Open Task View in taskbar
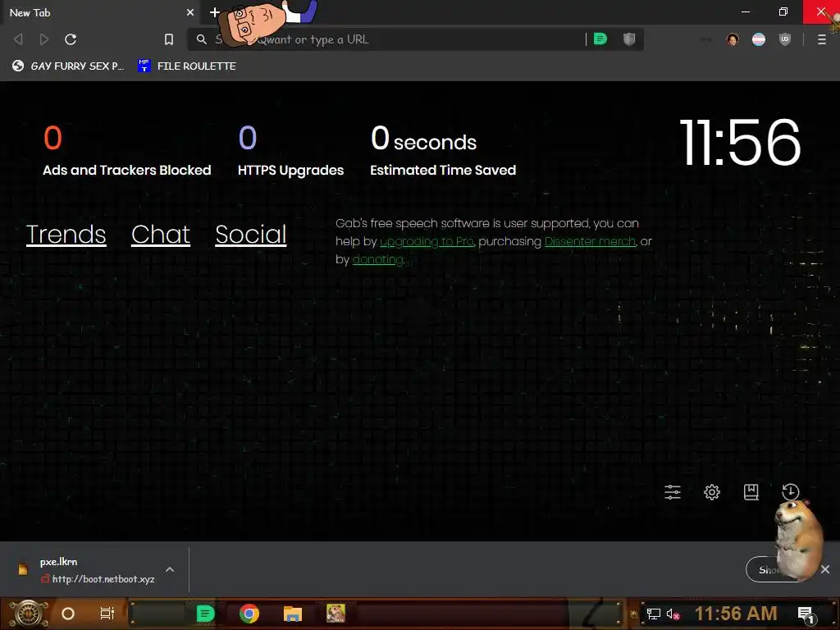Viewport: 840px width, 630px height. (107, 614)
